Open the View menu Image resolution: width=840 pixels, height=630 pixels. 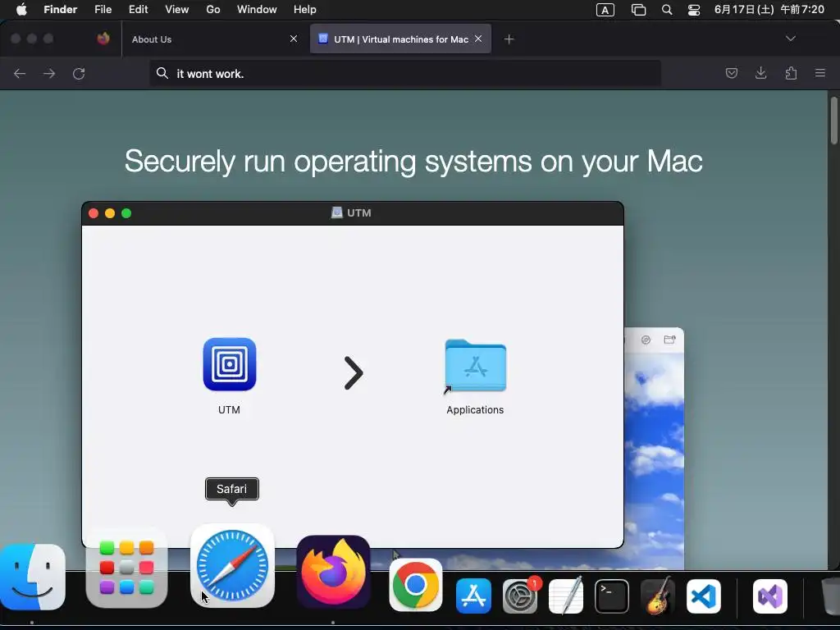177,10
